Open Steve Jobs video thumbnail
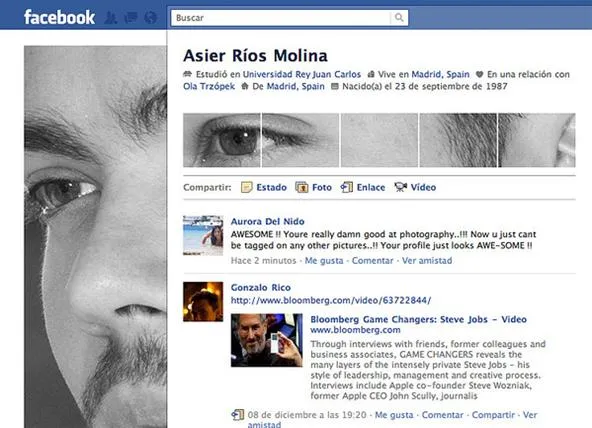Viewport: 592px width, 428px height. tap(267, 340)
